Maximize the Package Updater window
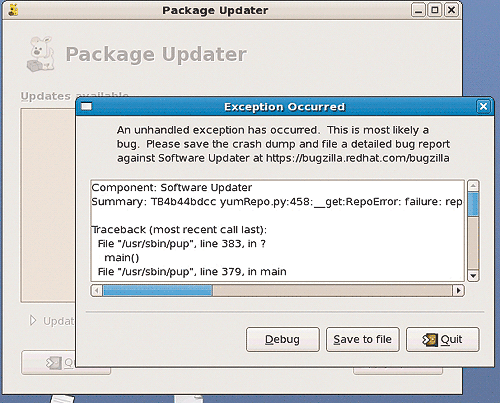Image resolution: width=500 pixels, height=403 pixels. tap(435, 10)
